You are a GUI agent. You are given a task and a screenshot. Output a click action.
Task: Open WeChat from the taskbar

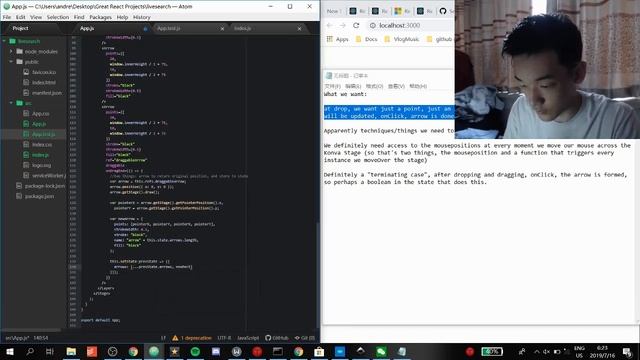[381, 351]
